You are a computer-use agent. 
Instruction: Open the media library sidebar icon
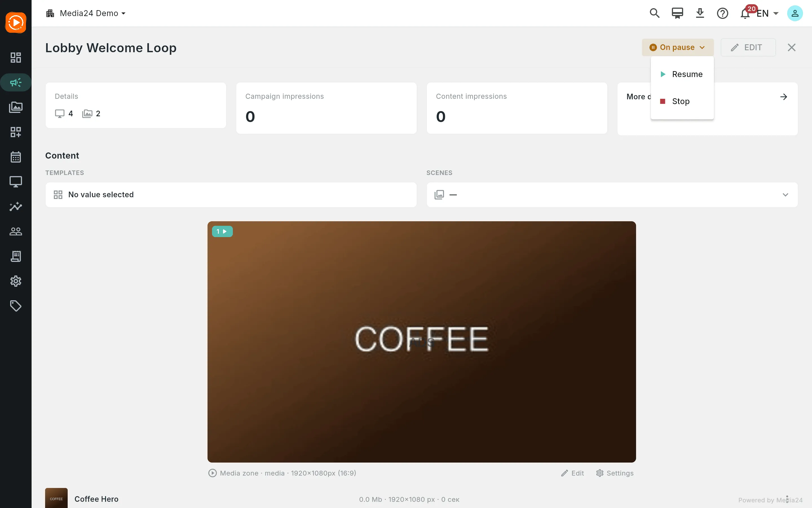16,107
